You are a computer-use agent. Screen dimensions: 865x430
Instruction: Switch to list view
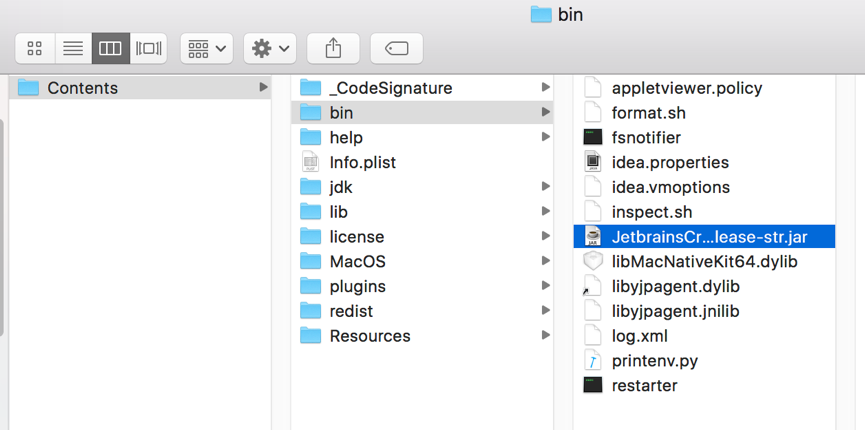(73, 49)
